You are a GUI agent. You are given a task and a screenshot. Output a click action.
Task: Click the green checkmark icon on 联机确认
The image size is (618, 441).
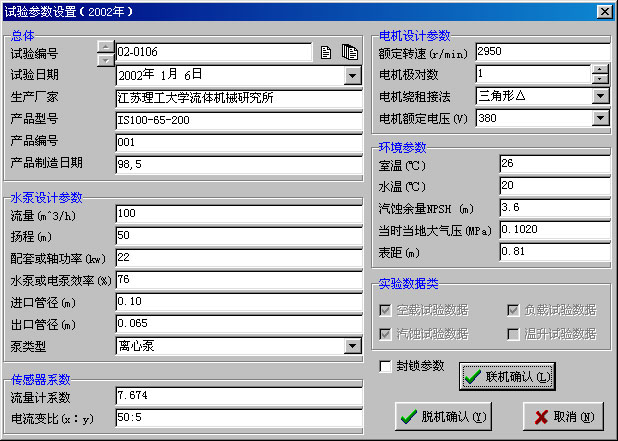473,377
